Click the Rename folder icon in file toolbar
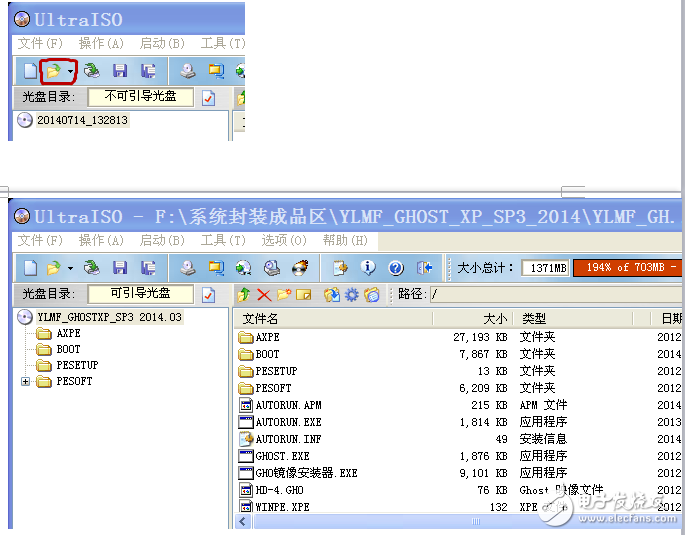Screen dimensions: 685x535 click(304, 295)
